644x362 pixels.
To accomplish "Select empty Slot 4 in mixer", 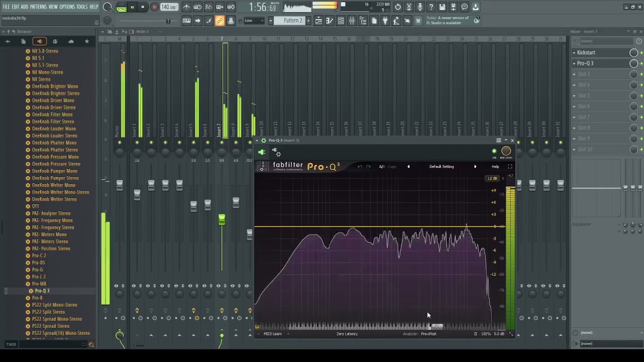I will [600, 84].
